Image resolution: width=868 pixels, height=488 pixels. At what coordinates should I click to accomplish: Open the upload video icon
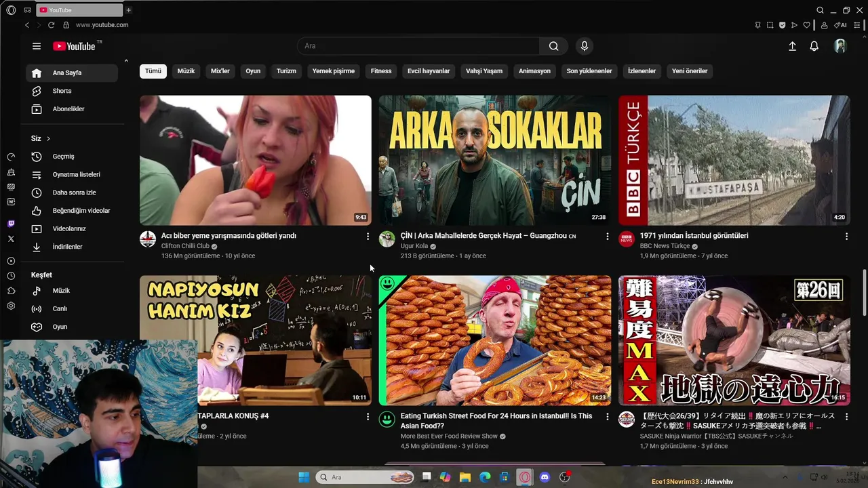pos(792,46)
